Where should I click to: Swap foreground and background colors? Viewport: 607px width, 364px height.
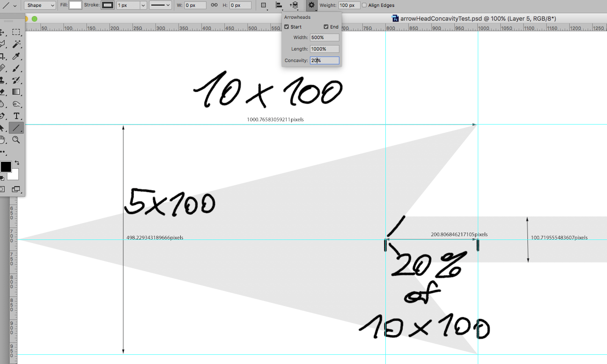(17, 163)
